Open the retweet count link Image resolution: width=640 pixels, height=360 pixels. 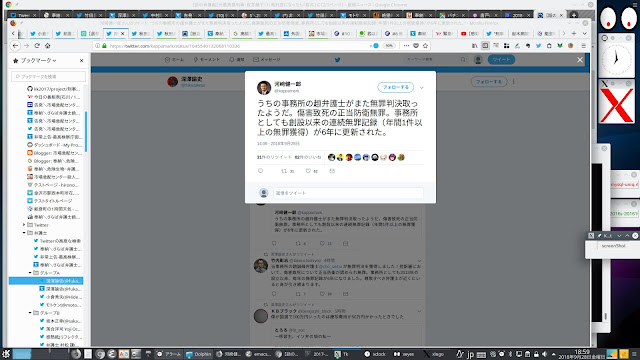pos(274,157)
